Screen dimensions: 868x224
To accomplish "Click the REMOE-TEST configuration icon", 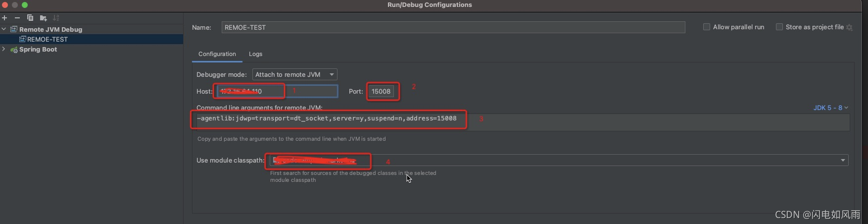I will pos(22,39).
